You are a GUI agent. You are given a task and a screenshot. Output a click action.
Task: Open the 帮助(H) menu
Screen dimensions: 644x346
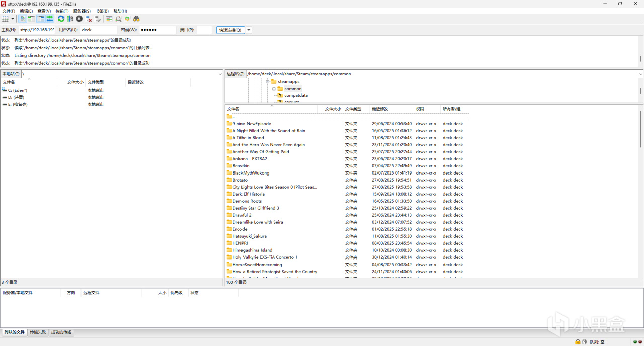[x=120, y=11]
